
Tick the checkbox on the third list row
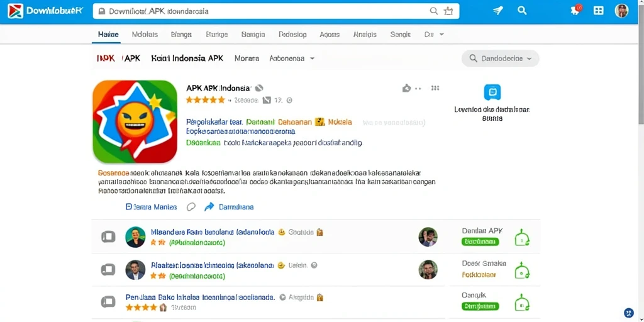[x=108, y=302]
